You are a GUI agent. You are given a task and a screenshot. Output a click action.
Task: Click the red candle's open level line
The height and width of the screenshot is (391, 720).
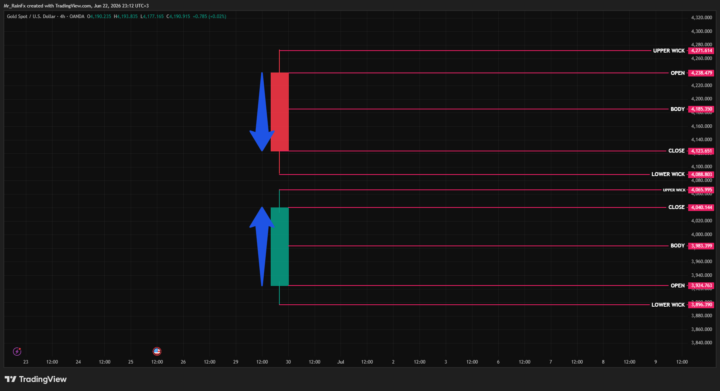(x=478, y=73)
